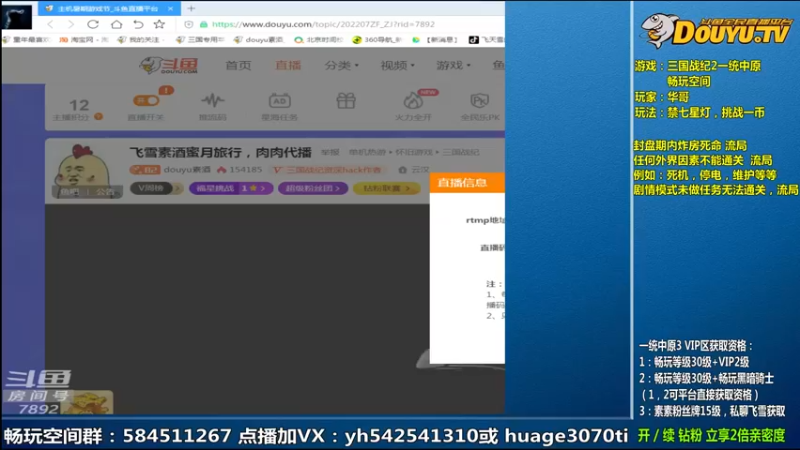Open the 超级粉丝团 button
The image size is (800, 450).
pos(313,188)
